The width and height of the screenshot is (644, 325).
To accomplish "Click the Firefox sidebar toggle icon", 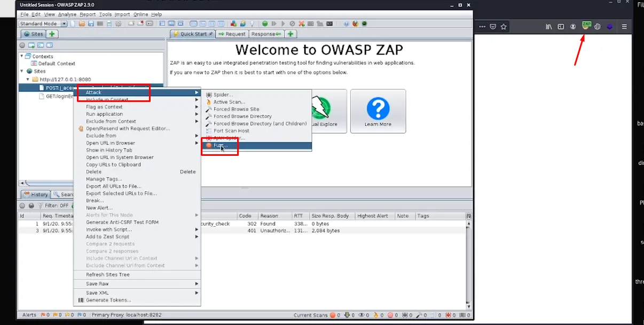I will pos(561,26).
